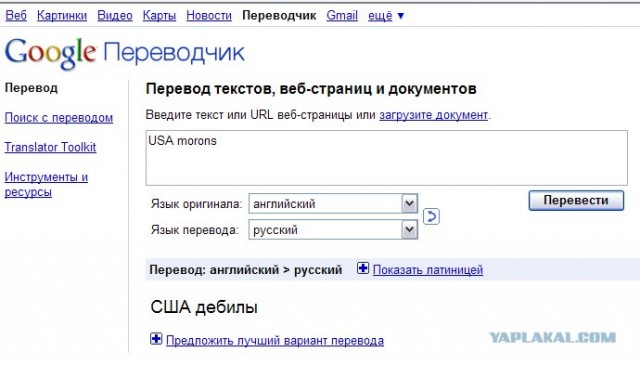Open the Новости link
This screenshot has width=640, height=365.
tap(209, 16)
